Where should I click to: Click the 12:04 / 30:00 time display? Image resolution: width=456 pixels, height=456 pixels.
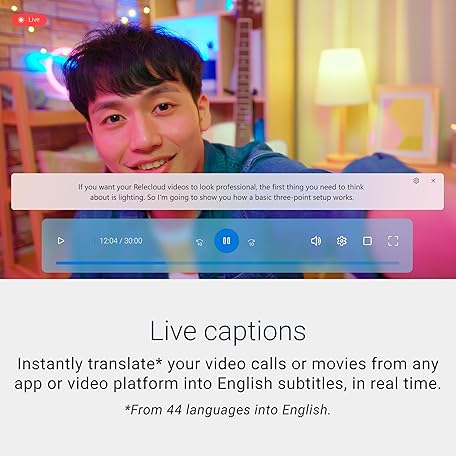click(x=121, y=241)
